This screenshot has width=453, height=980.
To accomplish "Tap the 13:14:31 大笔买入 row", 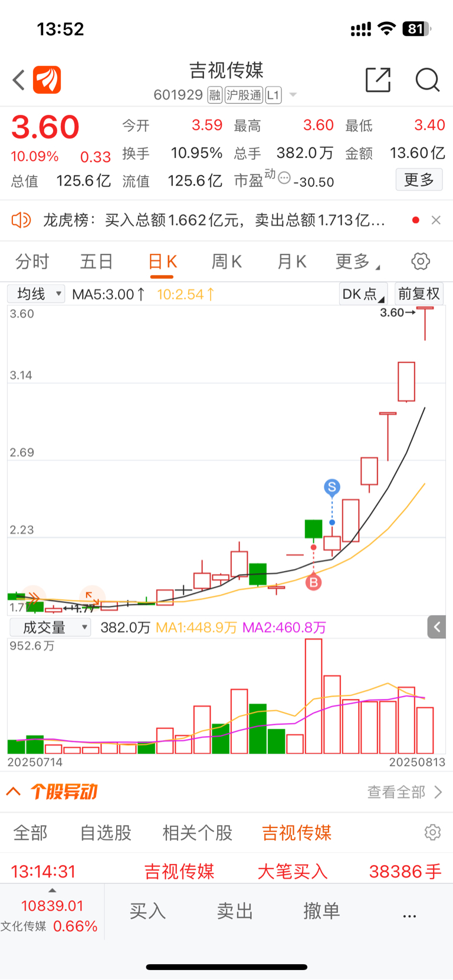I will coord(226,871).
